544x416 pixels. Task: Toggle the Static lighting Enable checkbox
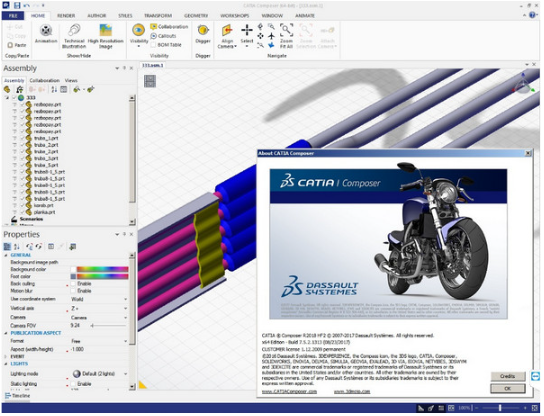(73, 384)
